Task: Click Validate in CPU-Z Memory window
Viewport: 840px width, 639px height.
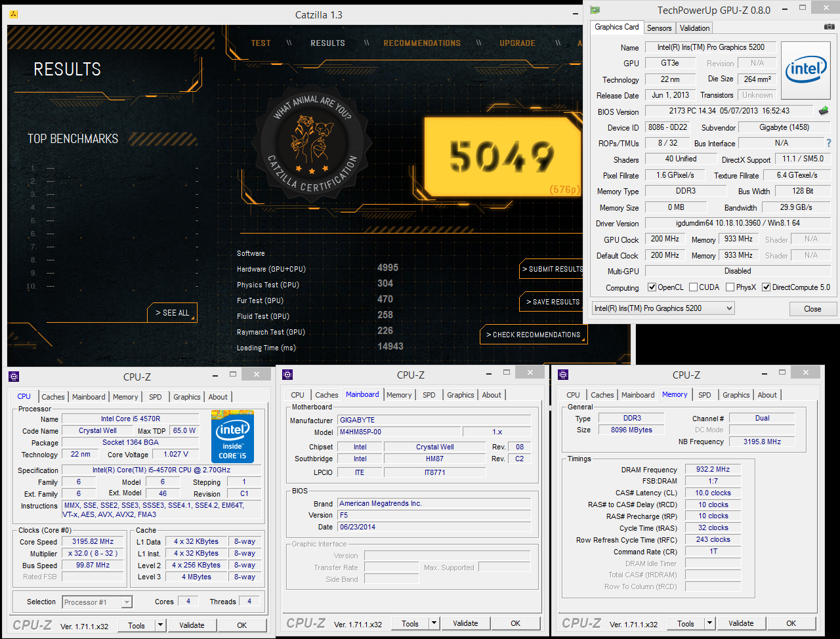Action: (x=741, y=623)
